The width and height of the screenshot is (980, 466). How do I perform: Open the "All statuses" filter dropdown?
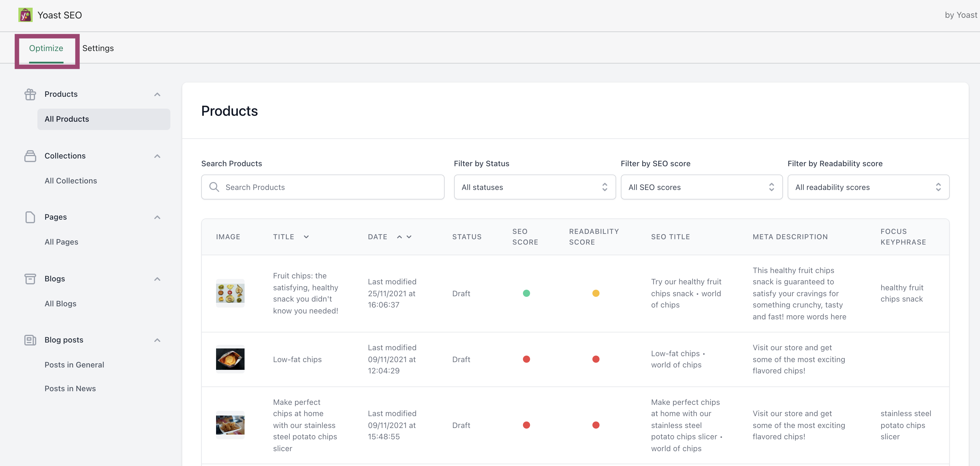534,187
